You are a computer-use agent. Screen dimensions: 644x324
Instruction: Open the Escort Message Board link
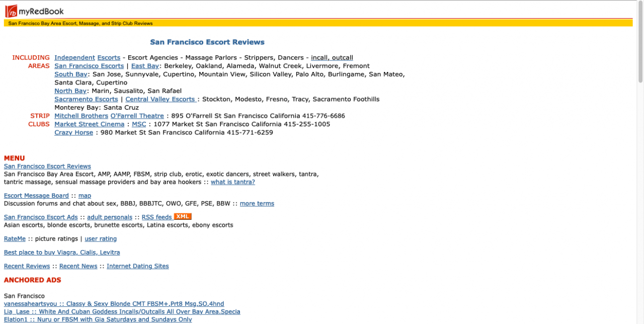click(36, 196)
